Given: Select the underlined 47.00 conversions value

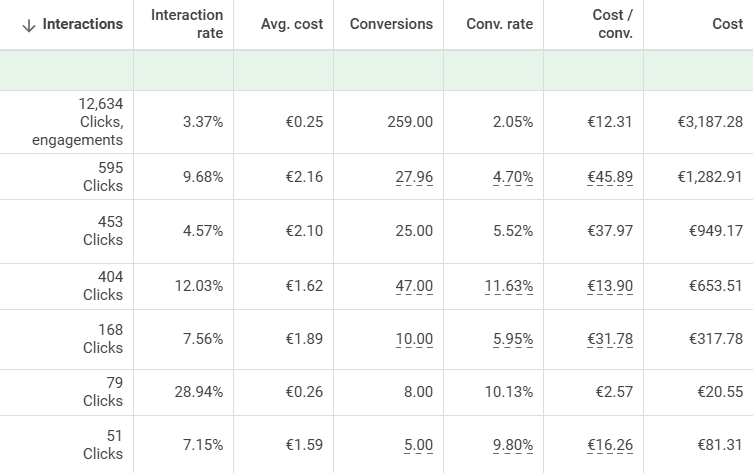Looking at the screenshot, I should coord(414,286).
